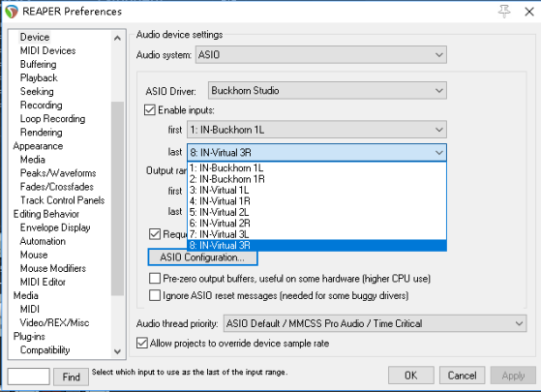The height and width of the screenshot is (392, 541).
Task: Choose 6: IN-Virtual 2R from the list
Action: coord(316,224)
